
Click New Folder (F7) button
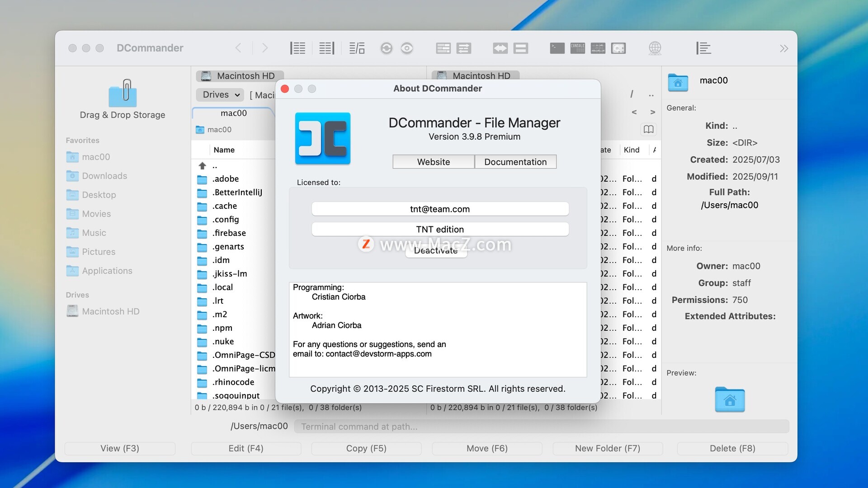click(608, 448)
